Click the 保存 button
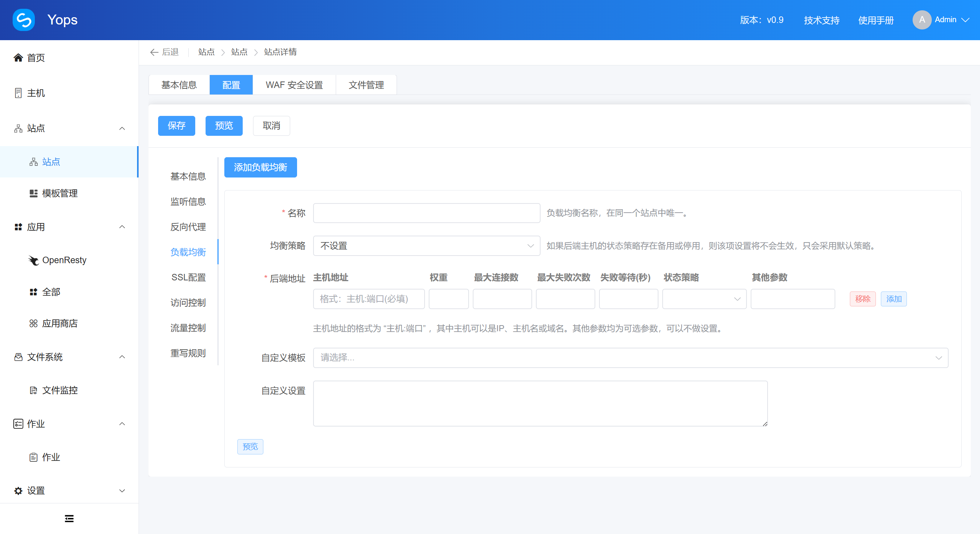 coord(176,126)
